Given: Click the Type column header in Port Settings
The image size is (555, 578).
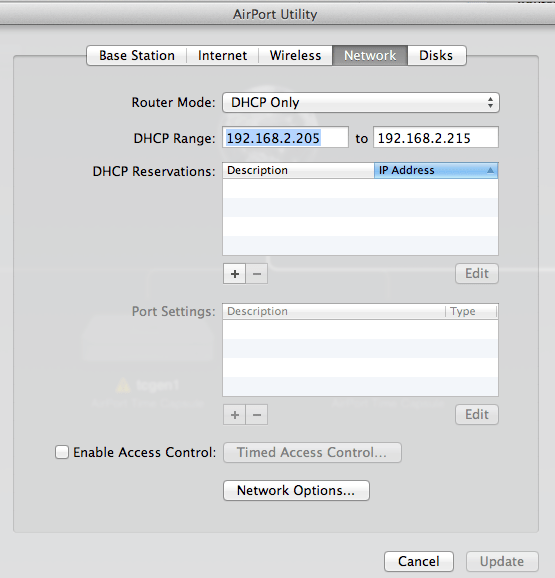Looking at the screenshot, I should click(x=471, y=311).
